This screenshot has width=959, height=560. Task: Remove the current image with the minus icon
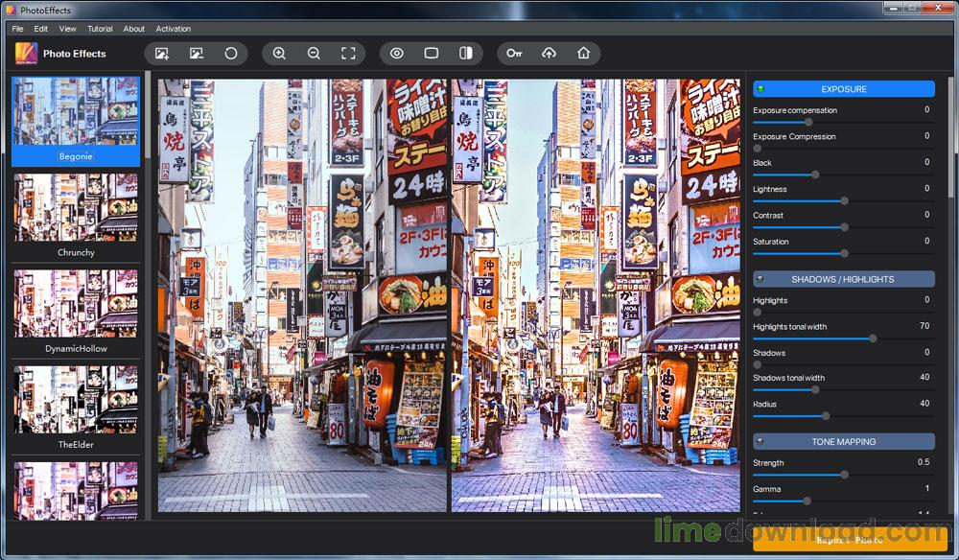(x=196, y=54)
